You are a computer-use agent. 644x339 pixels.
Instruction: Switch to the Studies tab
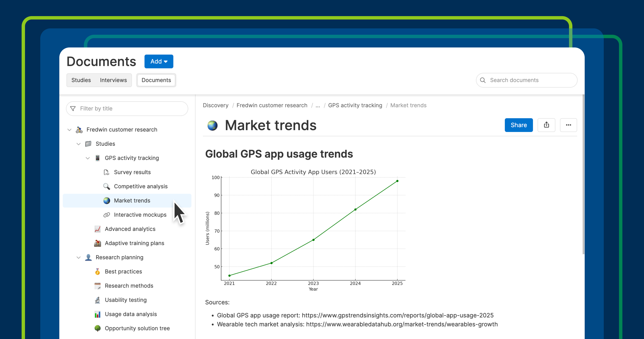81,80
